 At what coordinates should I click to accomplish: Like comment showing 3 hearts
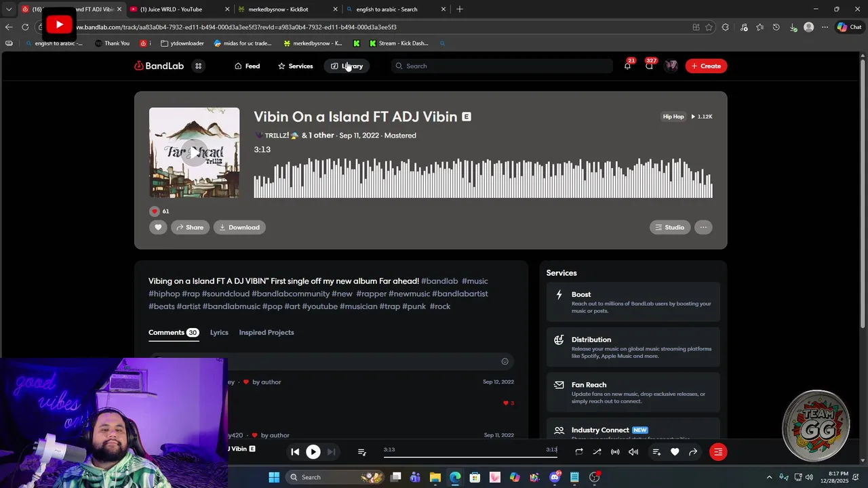[x=508, y=403]
